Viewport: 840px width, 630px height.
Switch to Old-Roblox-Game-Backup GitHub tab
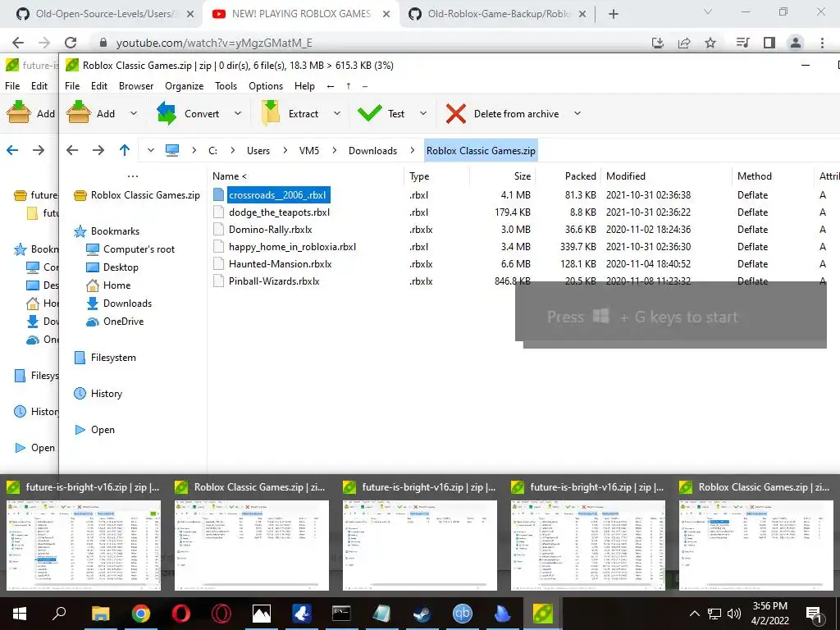click(x=498, y=14)
